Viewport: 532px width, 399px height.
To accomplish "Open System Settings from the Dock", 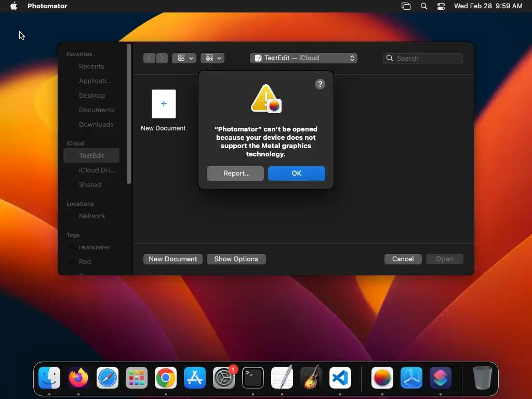I will click(224, 378).
